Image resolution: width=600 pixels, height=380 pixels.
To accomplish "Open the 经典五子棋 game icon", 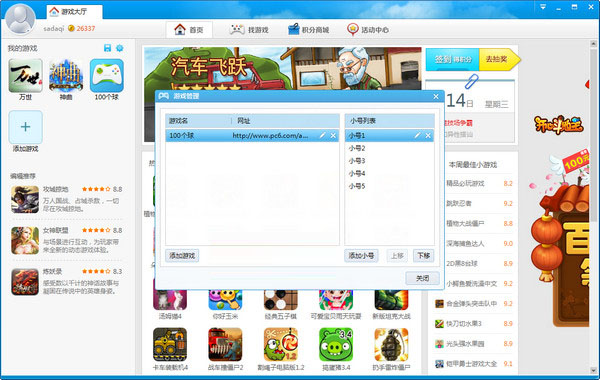I will pos(280,300).
